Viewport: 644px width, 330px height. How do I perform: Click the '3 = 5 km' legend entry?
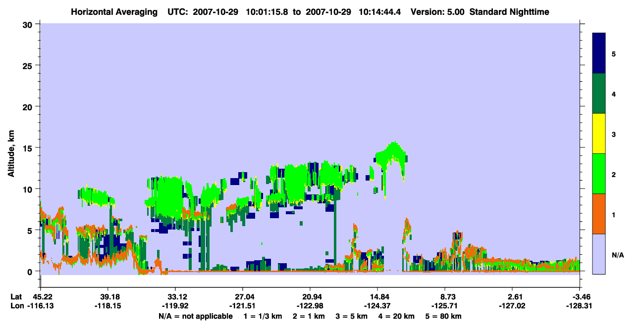352,316
